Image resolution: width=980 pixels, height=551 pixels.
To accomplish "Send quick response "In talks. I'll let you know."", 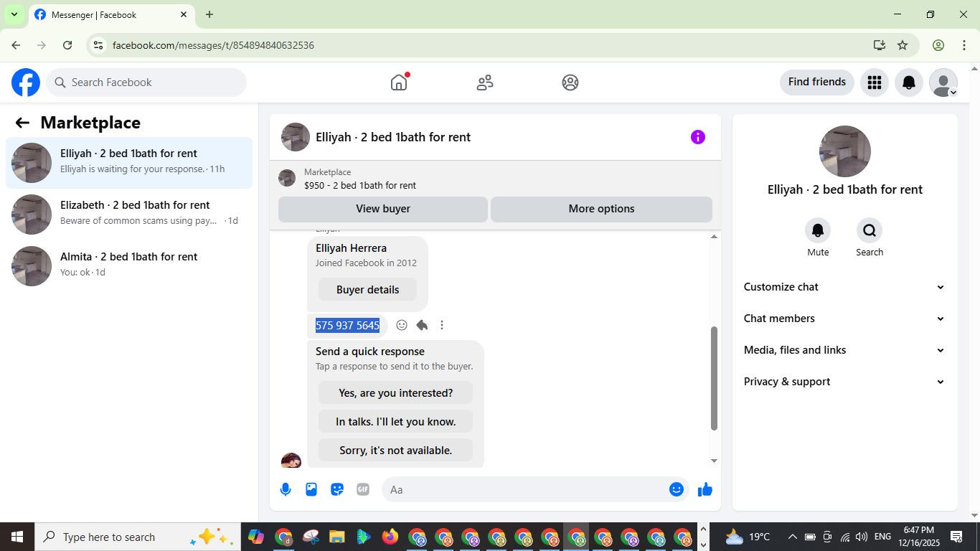I will (x=395, y=422).
